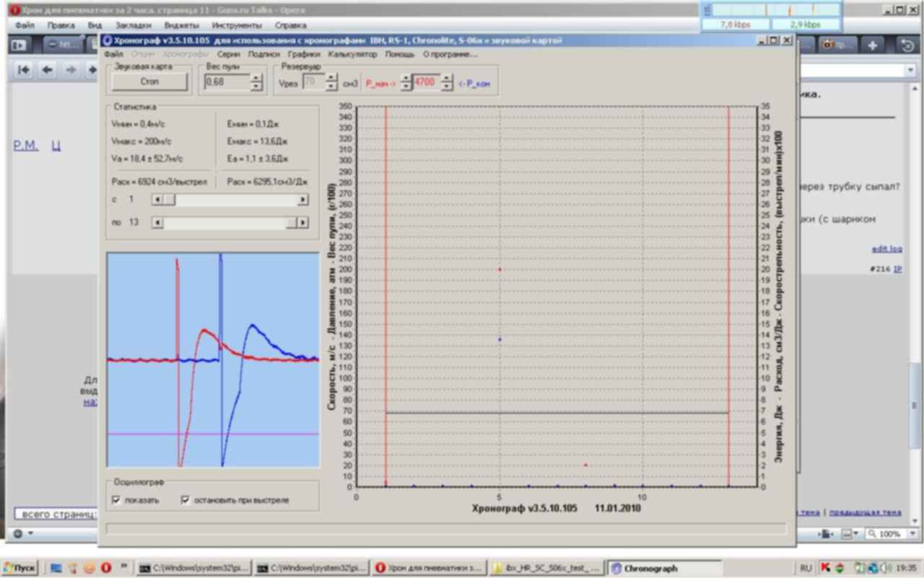The height and width of the screenshot is (578, 924).
Task: Click right arrow of 'по' scrollbar
Action: [x=302, y=223]
